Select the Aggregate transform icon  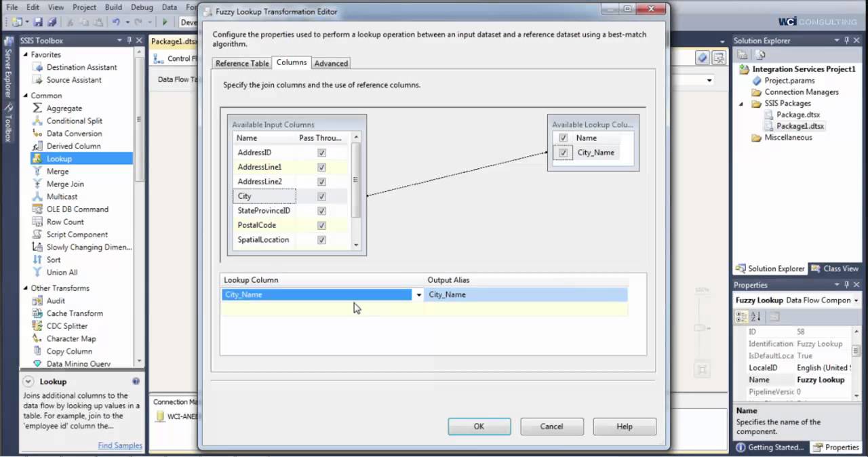point(37,108)
